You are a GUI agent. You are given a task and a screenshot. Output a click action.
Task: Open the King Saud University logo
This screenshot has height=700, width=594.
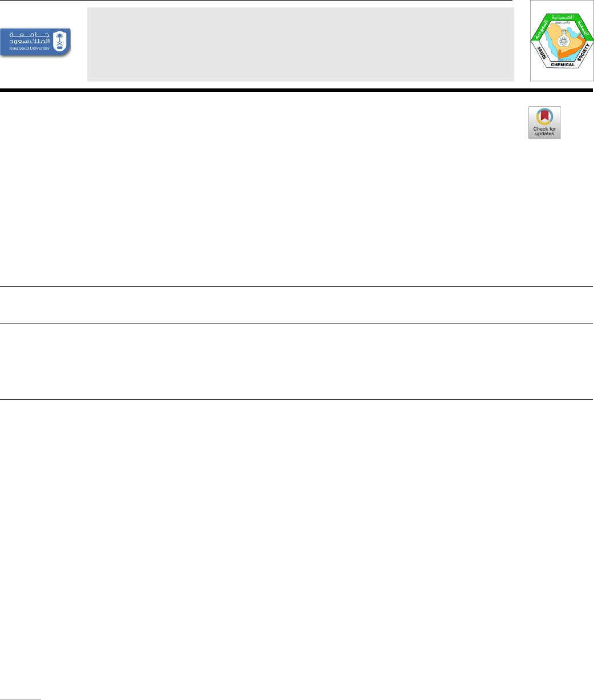[35, 42]
